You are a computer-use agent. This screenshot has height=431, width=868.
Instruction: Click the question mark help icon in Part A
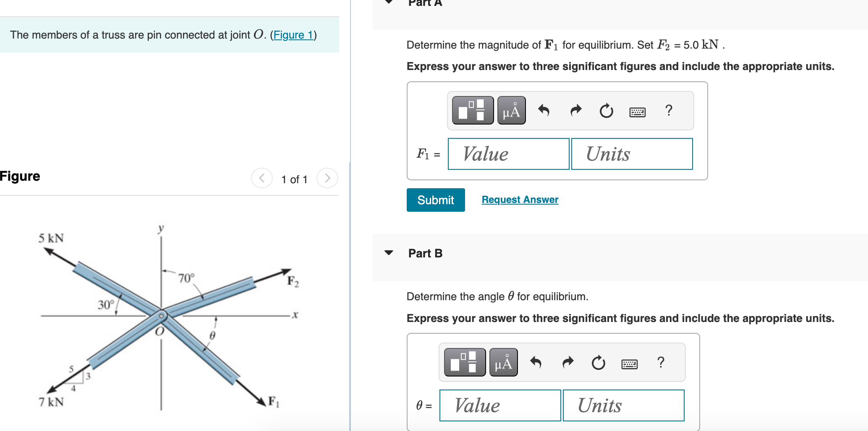tap(668, 110)
